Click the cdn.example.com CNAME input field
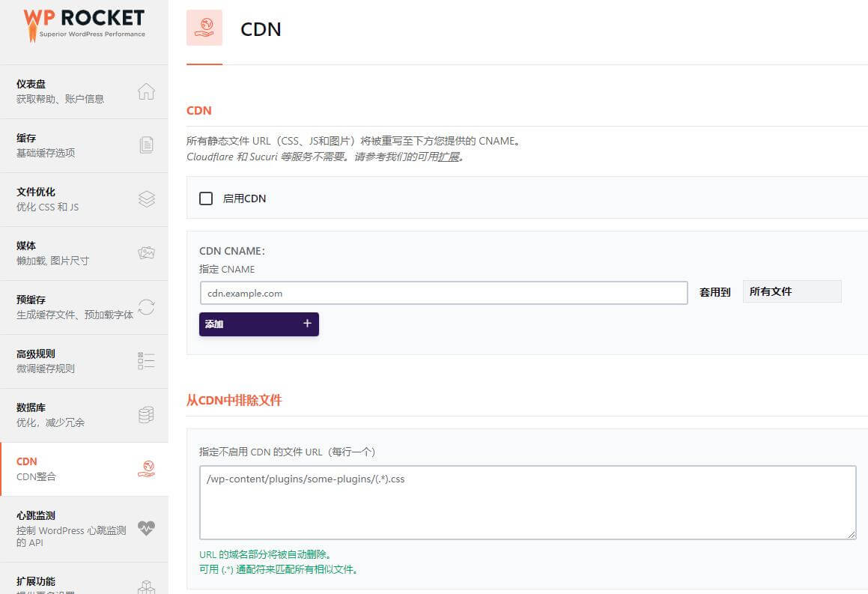868x594 pixels. [443, 293]
